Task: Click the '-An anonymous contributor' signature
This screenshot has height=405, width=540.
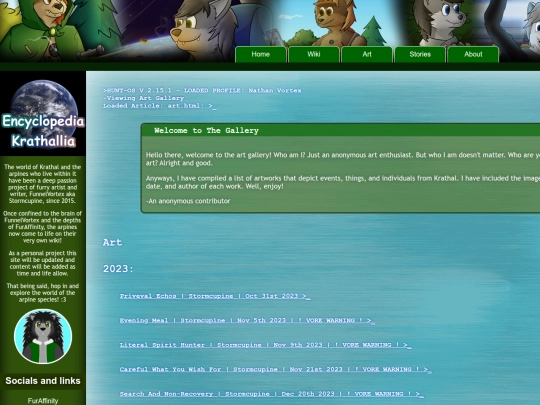Action: [x=188, y=201]
